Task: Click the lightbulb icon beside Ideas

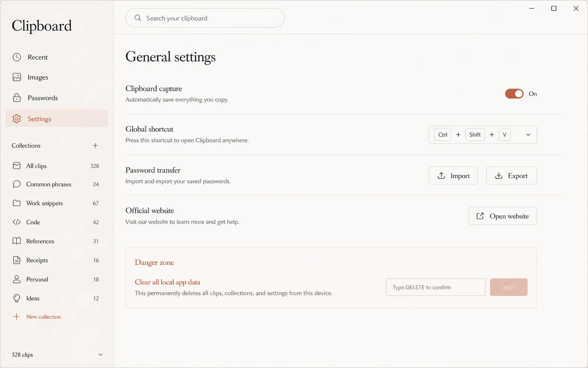Action: point(17,298)
